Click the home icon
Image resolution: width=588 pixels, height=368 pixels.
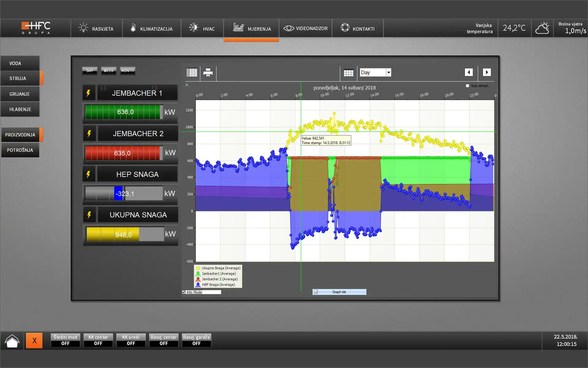(12, 341)
